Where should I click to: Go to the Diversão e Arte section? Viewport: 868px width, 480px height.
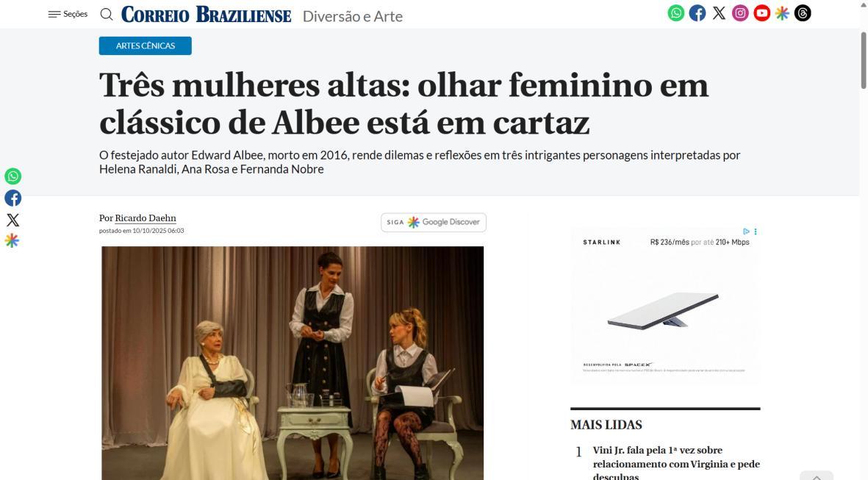353,17
